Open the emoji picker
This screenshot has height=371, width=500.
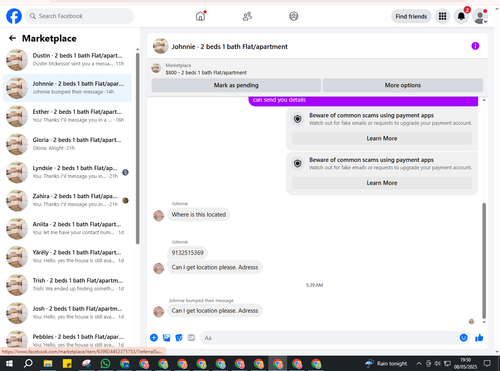tap(463, 338)
